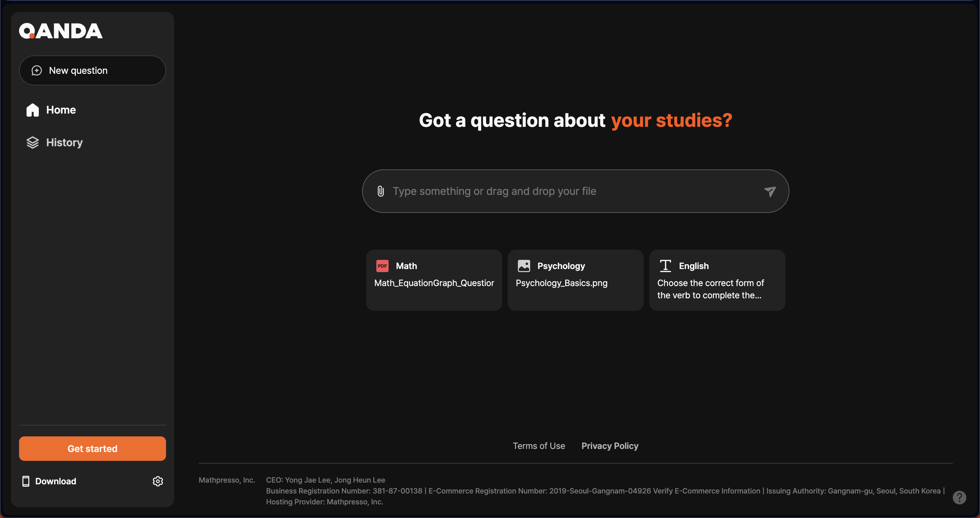Open settings via the gear icon
The width and height of the screenshot is (980, 518).
(x=158, y=481)
